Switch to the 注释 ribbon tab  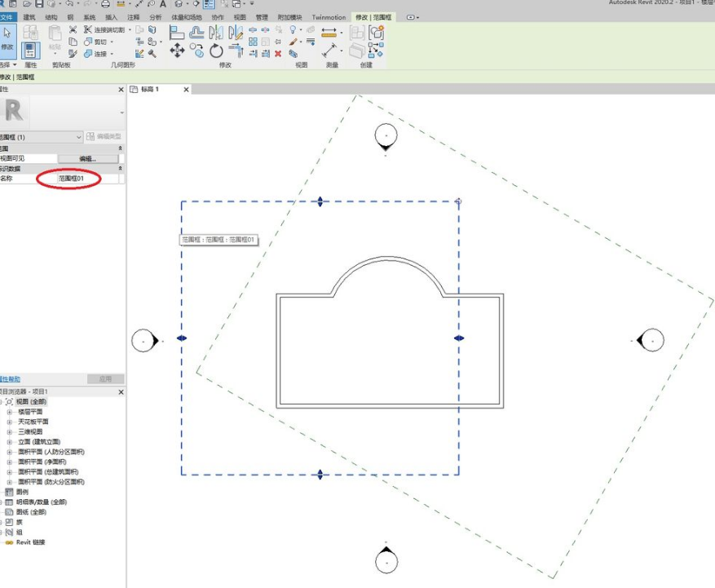134,17
